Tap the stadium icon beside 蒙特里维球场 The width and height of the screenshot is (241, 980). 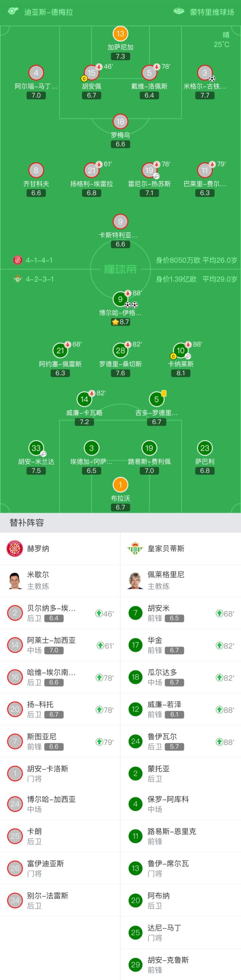[x=179, y=11]
